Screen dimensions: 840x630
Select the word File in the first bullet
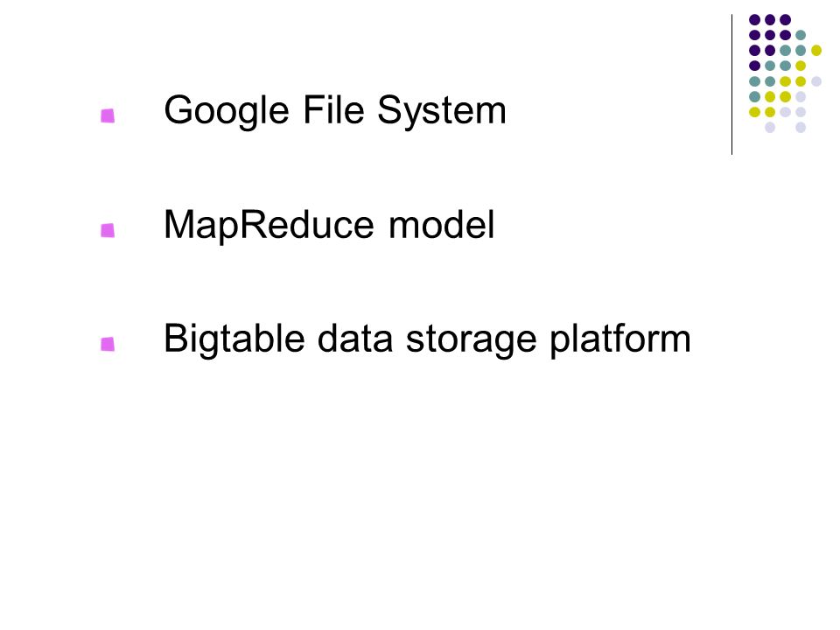[x=334, y=109]
